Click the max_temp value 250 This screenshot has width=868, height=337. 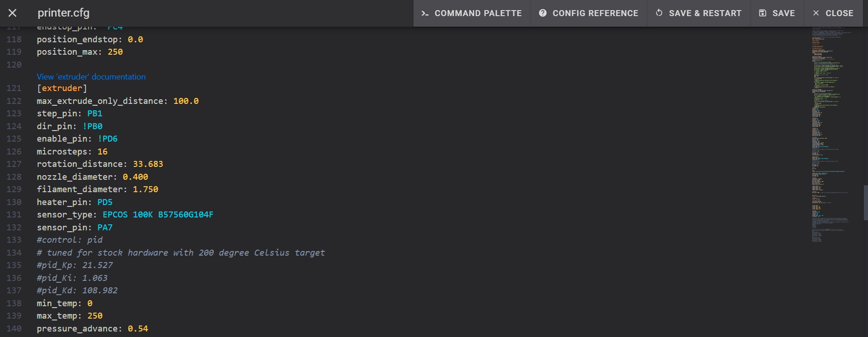coord(95,316)
